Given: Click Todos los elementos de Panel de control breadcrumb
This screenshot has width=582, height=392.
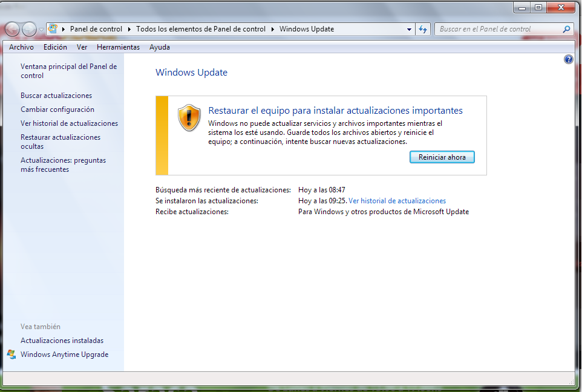Looking at the screenshot, I should 201,29.
